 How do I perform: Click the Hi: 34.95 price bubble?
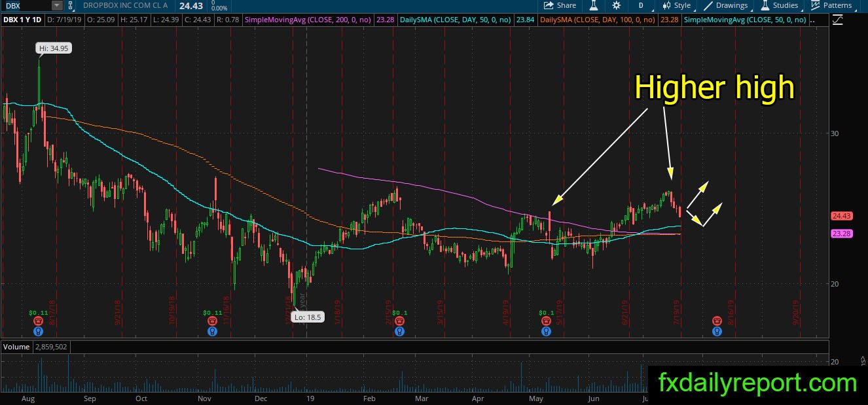[53, 48]
